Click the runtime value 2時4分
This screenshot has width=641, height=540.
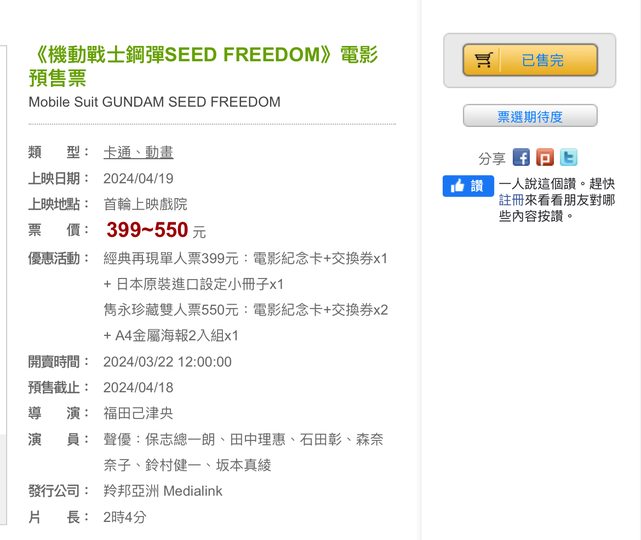125,517
